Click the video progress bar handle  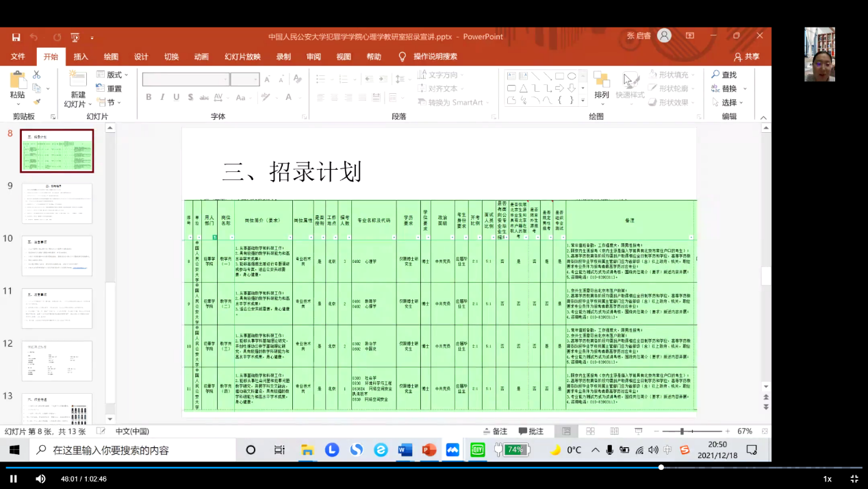pyautogui.click(x=661, y=467)
